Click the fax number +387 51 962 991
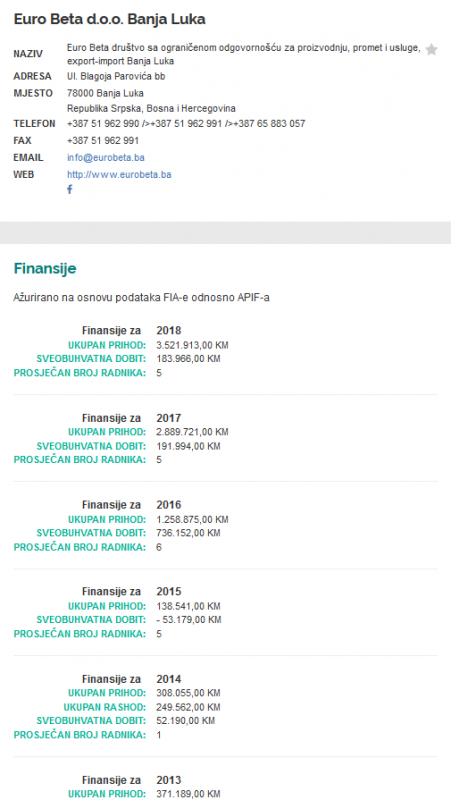 (103, 140)
